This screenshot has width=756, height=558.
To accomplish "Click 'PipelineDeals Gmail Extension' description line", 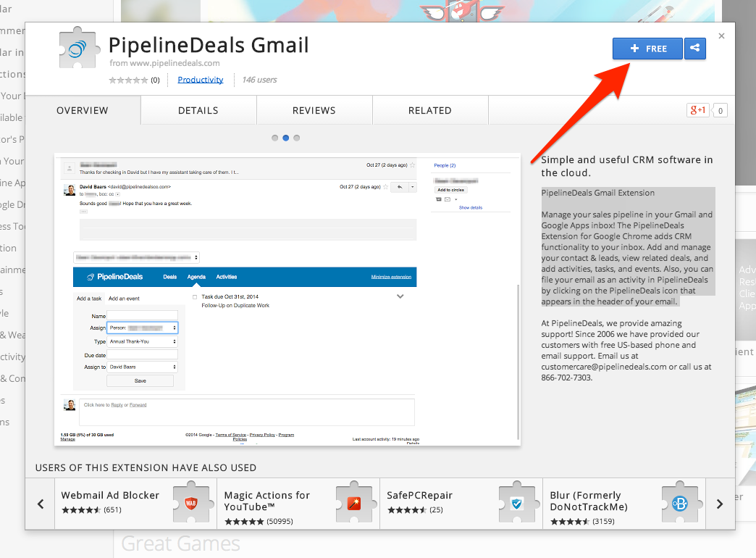I will (x=598, y=193).
